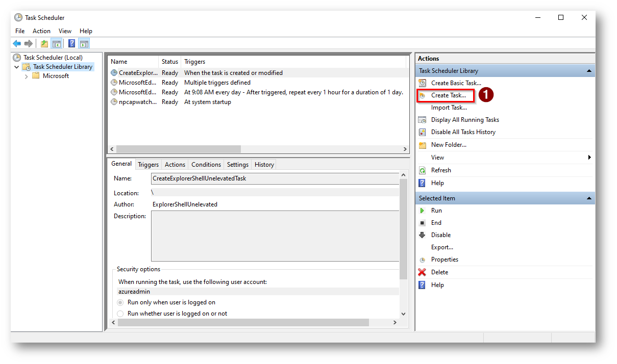The height and width of the screenshot is (364, 617).
Task: Click the task list horizontal scrollbar
Action: pos(178,149)
